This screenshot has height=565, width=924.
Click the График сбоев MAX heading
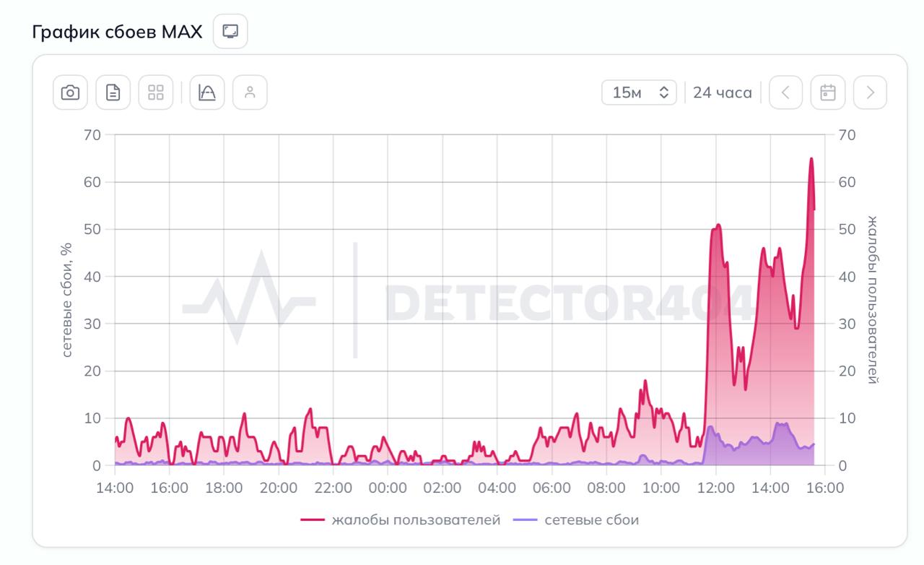pos(117,33)
